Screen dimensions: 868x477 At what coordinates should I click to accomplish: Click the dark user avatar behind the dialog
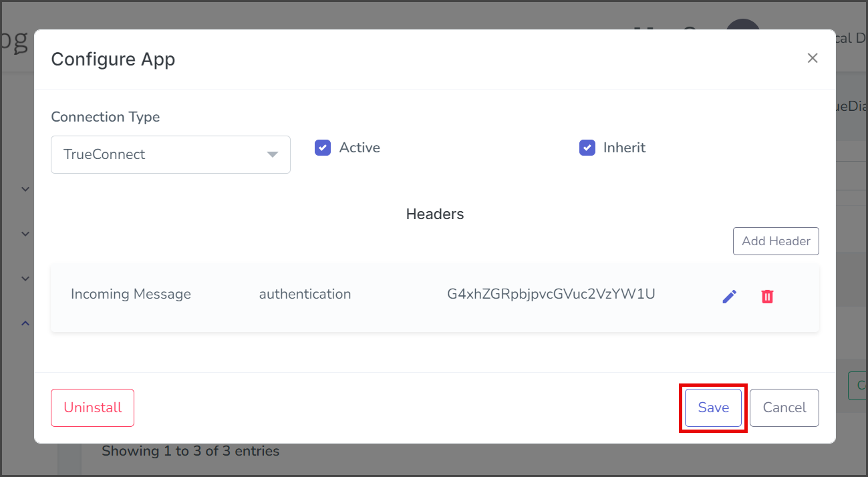[x=743, y=27]
